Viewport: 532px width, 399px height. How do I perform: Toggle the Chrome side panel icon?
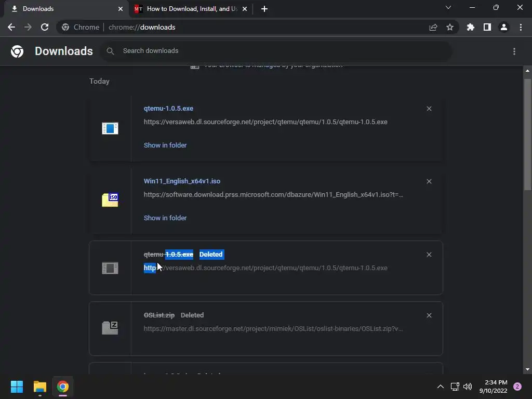point(487,27)
